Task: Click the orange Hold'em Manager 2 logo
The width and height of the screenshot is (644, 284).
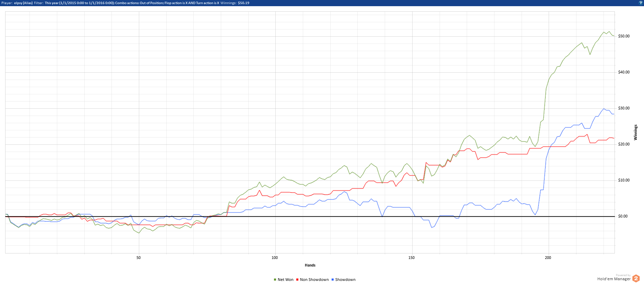Action: click(636, 279)
